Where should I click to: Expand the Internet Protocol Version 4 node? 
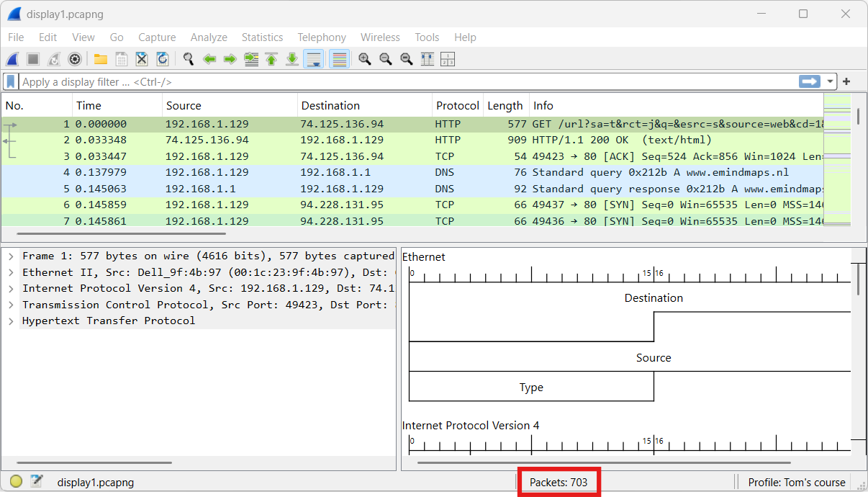[x=11, y=288]
